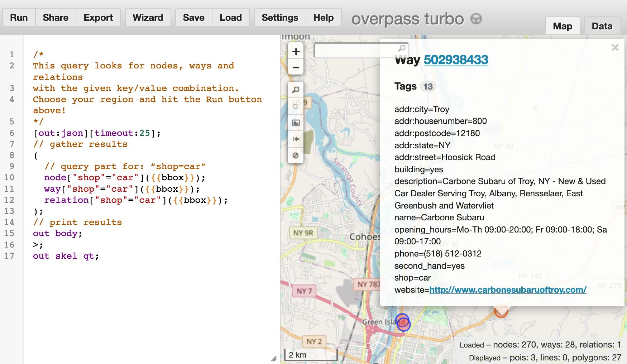Image resolution: width=627 pixels, height=364 pixels.
Task: Click the relation["shop"="car"] query line
Action: tap(136, 200)
